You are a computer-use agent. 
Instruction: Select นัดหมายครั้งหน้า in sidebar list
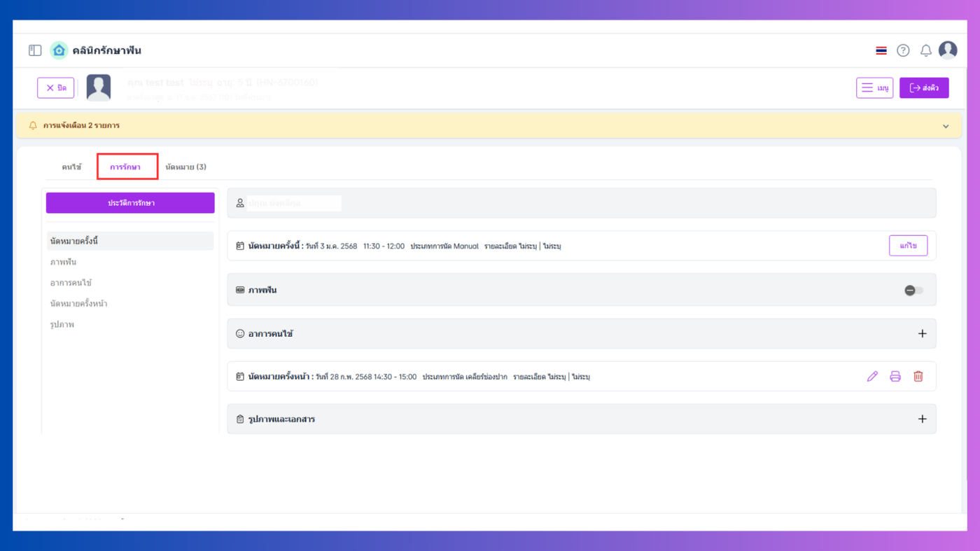click(79, 304)
